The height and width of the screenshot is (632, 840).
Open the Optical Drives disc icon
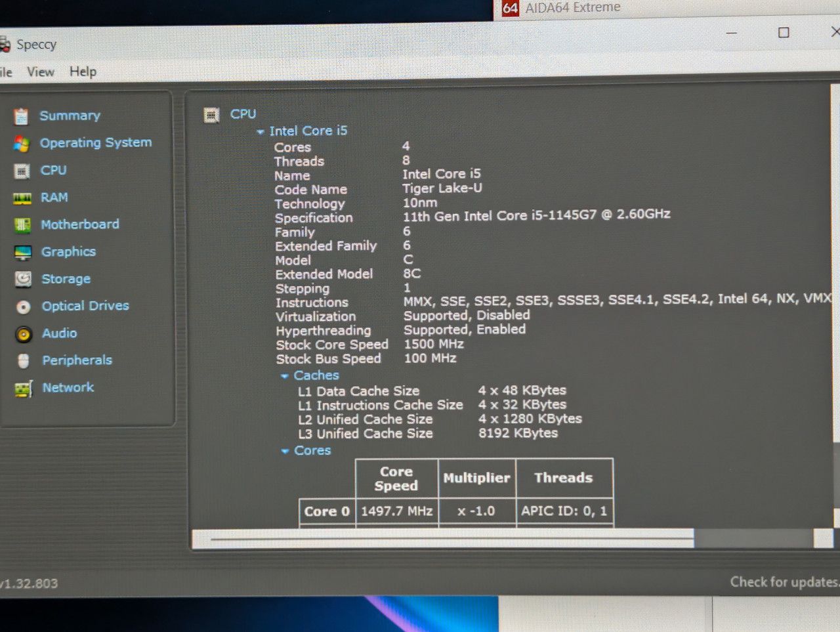pyautogui.click(x=24, y=307)
